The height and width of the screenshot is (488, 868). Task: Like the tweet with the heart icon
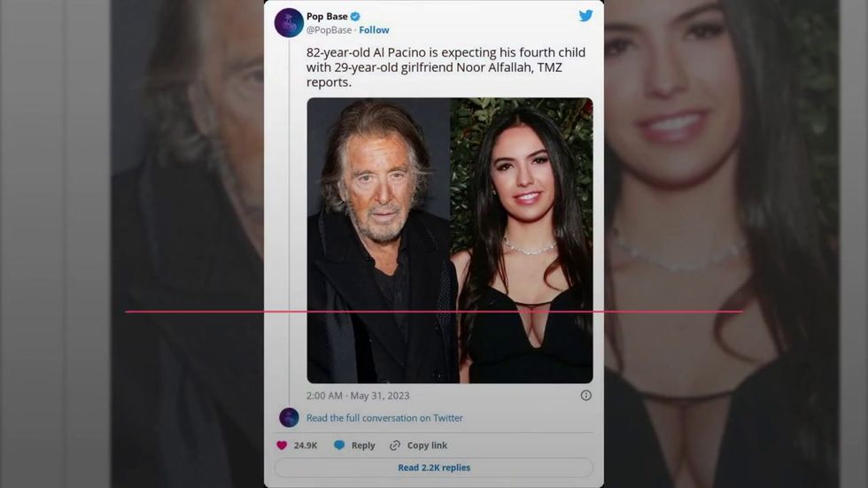(282, 445)
